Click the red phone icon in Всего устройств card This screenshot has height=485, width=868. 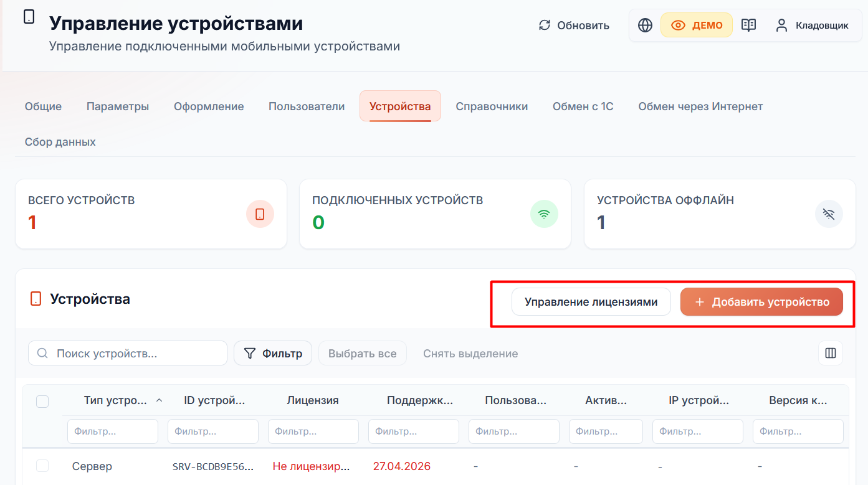(x=260, y=214)
